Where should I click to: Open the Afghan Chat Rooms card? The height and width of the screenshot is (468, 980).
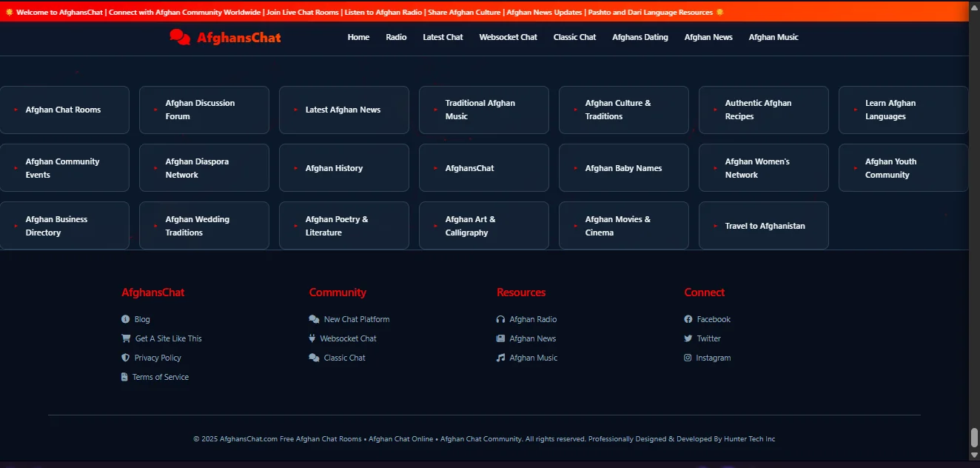click(x=64, y=110)
